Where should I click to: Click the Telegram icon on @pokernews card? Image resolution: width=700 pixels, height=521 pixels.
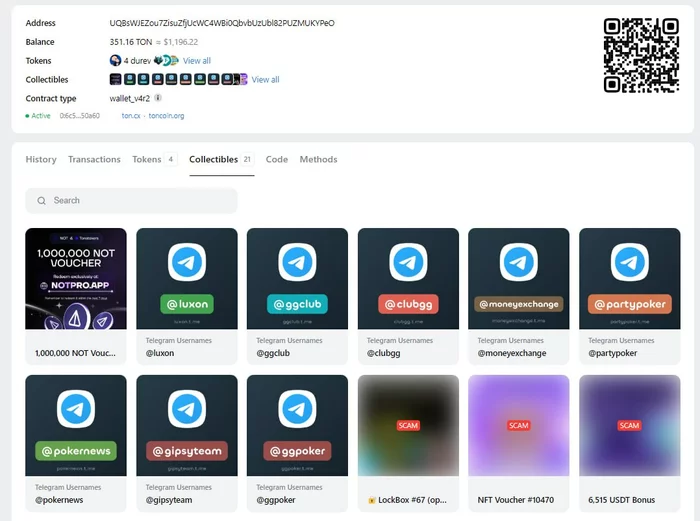76,409
